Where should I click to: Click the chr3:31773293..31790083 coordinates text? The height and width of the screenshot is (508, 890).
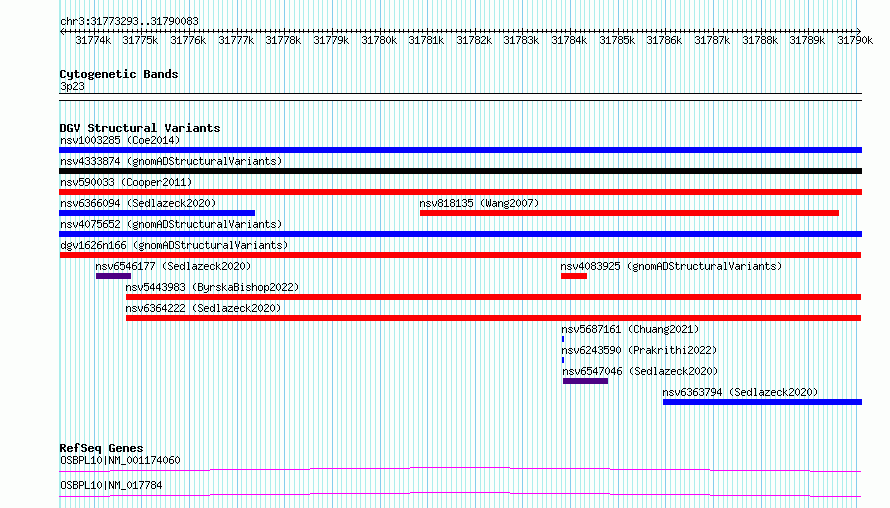(x=129, y=22)
